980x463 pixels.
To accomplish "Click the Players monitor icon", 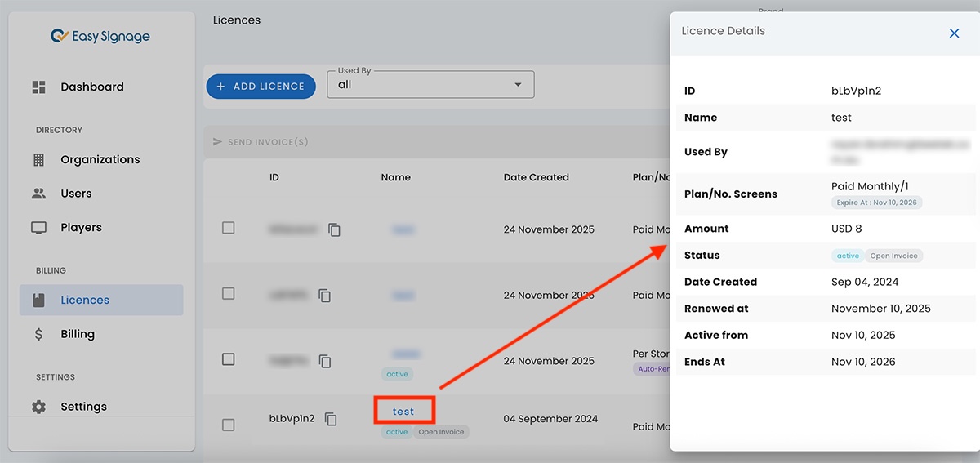I will click(x=38, y=228).
